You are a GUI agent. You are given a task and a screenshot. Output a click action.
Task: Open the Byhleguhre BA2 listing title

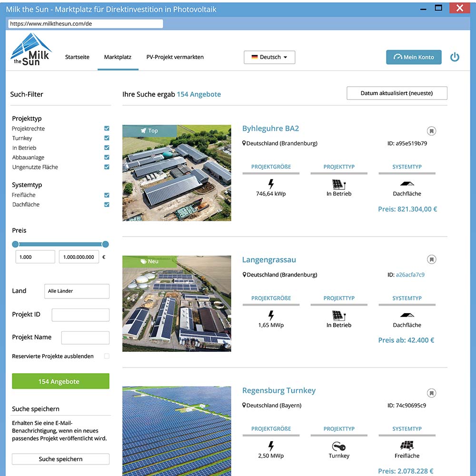(270, 129)
